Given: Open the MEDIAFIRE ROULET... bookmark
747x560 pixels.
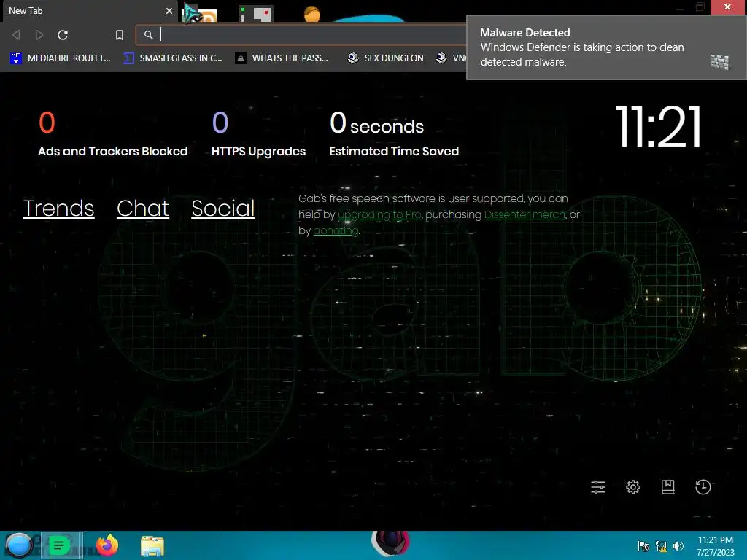Looking at the screenshot, I should (60, 58).
